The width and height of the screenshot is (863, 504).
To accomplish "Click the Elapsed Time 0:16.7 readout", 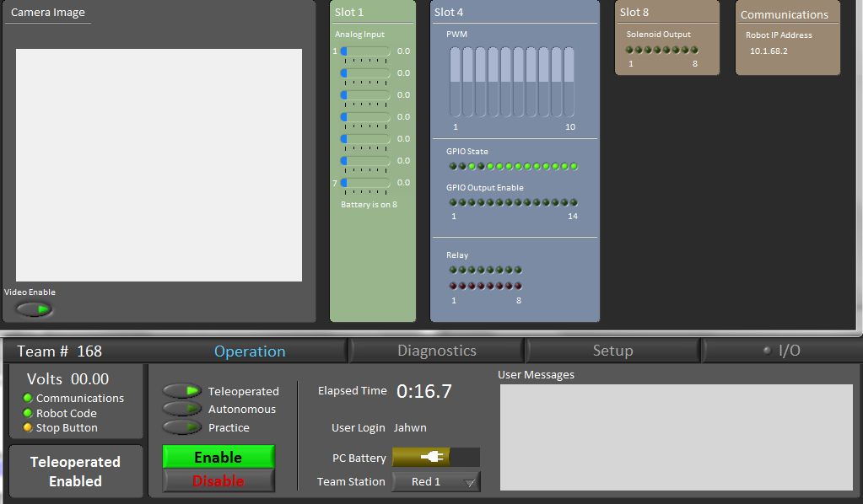I will 424,391.
